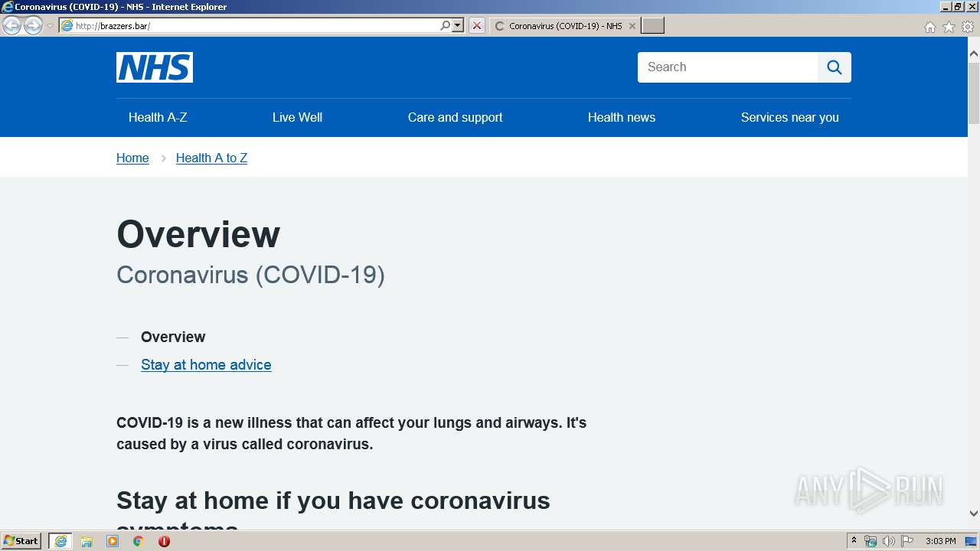Open the address bar autocomplete dropdown

458,26
